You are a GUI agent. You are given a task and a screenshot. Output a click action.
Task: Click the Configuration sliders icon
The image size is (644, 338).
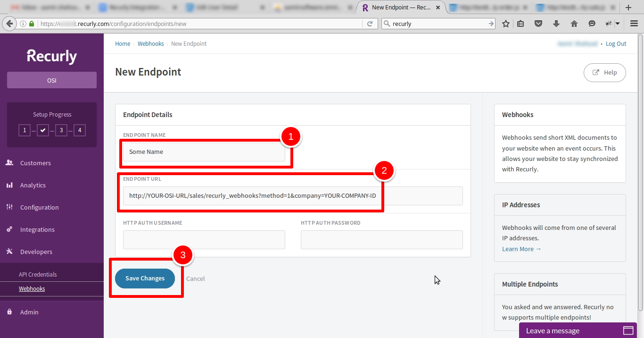(x=9, y=207)
